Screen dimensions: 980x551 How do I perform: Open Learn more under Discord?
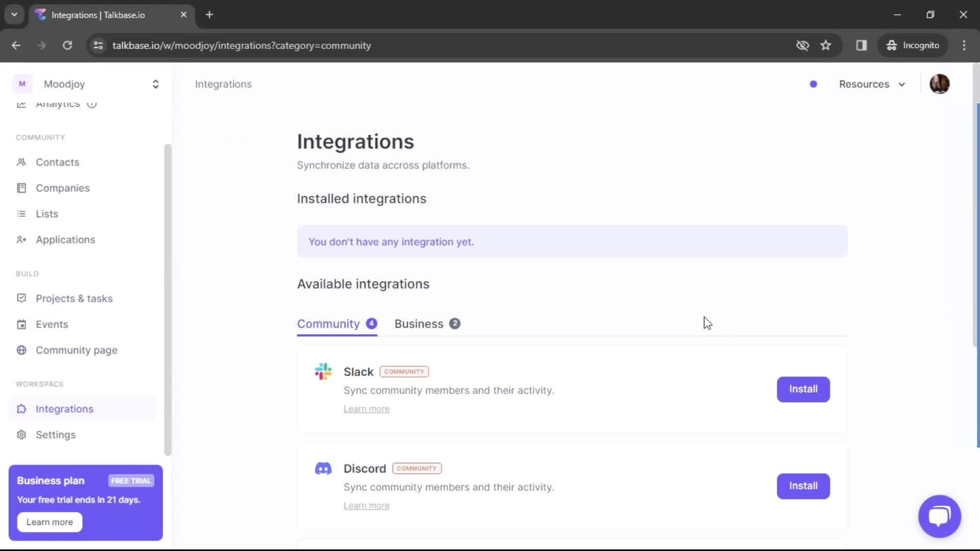coord(366,505)
